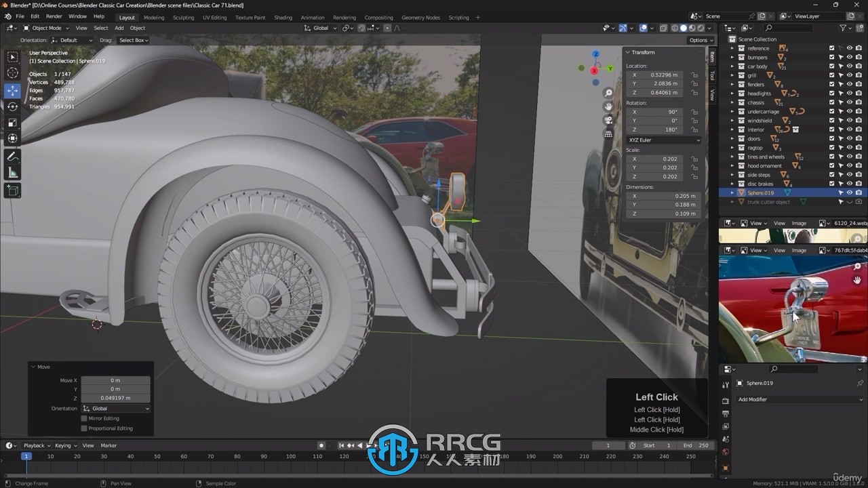Click frame 100 on the timeline ruler
This screenshot has height=488, width=868.
coord(290,456)
